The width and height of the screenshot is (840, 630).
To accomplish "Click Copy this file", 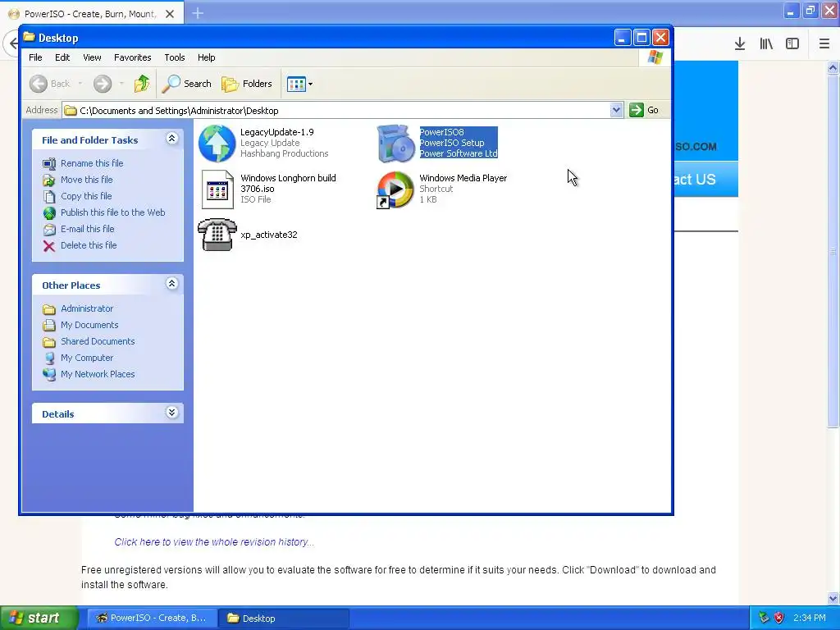I will [85, 196].
